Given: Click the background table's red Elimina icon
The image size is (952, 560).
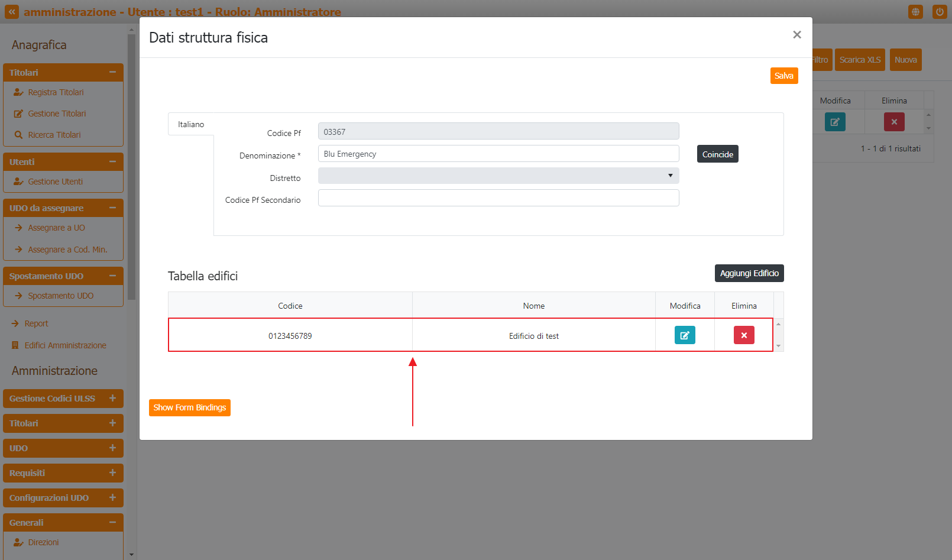Looking at the screenshot, I should (x=894, y=122).
